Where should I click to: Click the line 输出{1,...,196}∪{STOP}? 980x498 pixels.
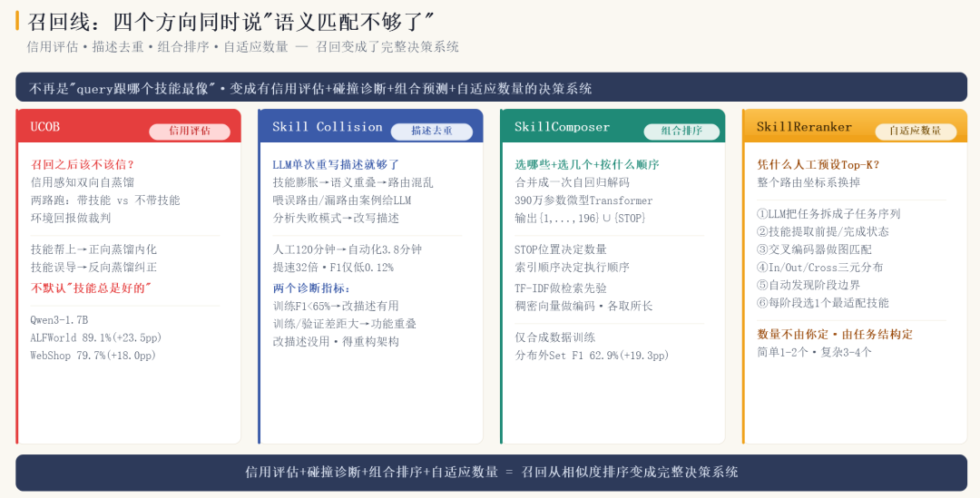tap(580, 218)
